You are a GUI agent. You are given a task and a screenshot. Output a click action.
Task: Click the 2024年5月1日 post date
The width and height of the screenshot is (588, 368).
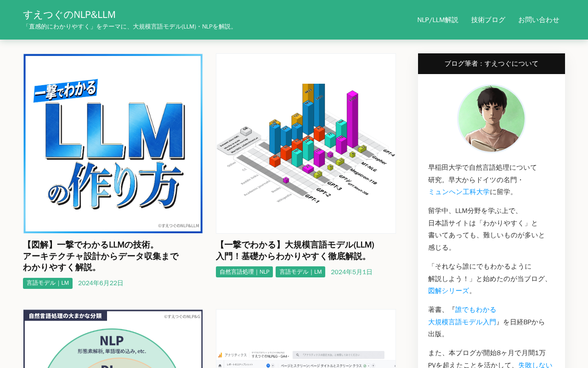point(351,272)
